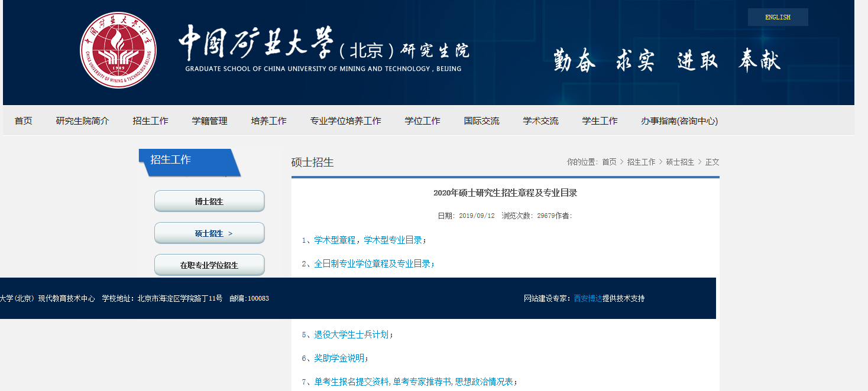The image size is (868, 391).
Task: Click 硕士招生 in the breadcrumb trail
Action: click(680, 162)
